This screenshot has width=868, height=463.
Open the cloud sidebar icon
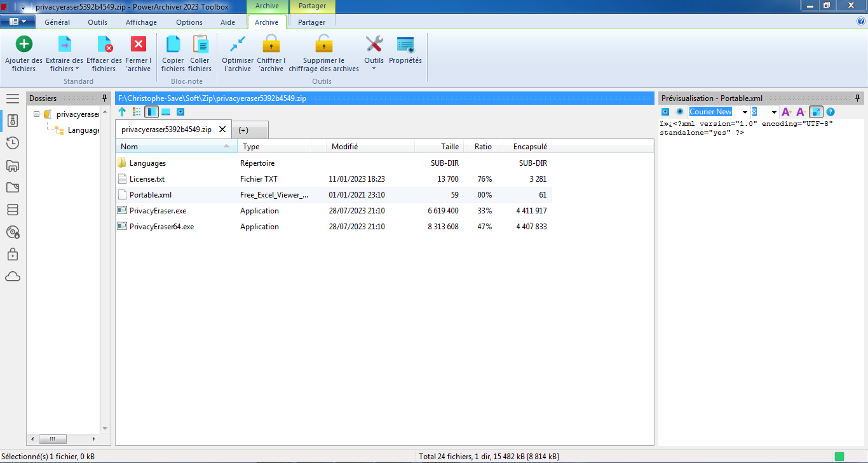(x=13, y=276)
